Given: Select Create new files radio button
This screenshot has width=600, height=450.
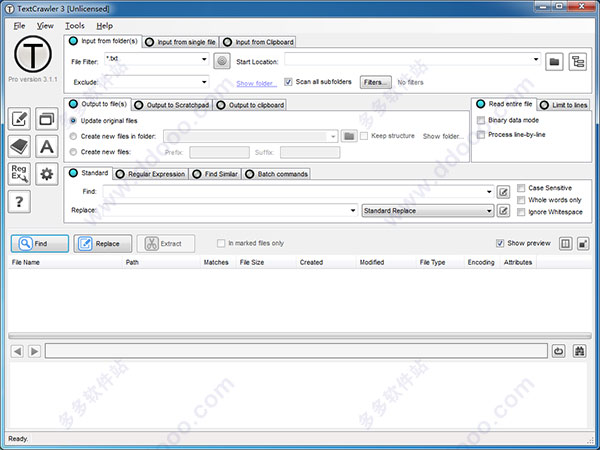Looking at the screenshot, I should point(73,152).
